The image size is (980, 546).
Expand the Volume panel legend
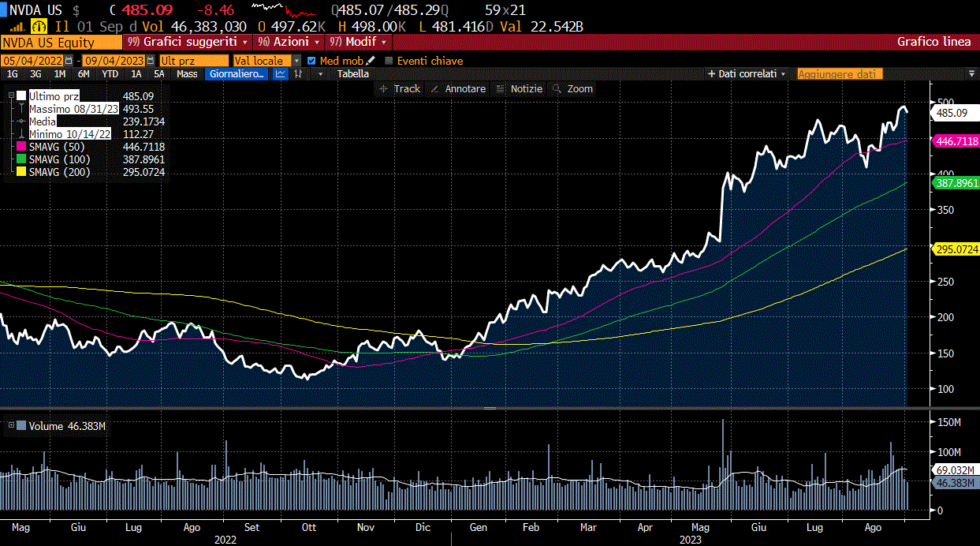[x=11, y=426]
